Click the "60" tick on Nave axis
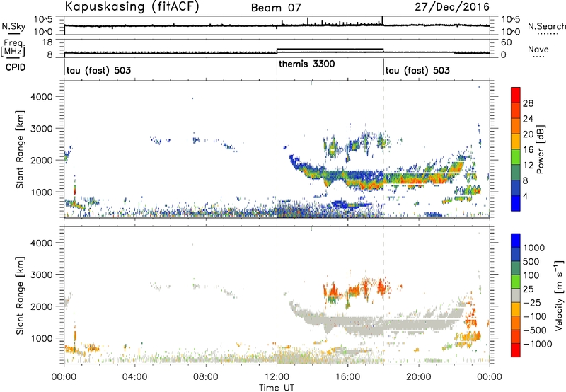The image size is (566, 392). 507,42
